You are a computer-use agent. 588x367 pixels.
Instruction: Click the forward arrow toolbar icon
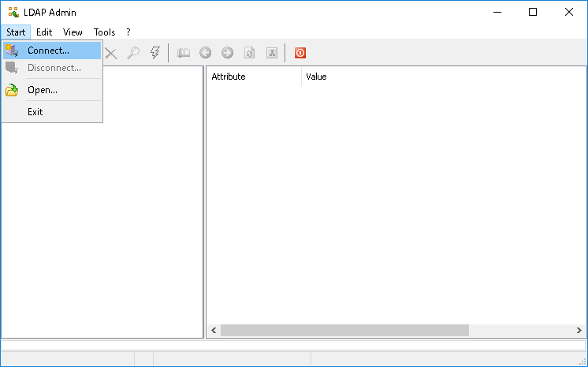pos(227,53)
